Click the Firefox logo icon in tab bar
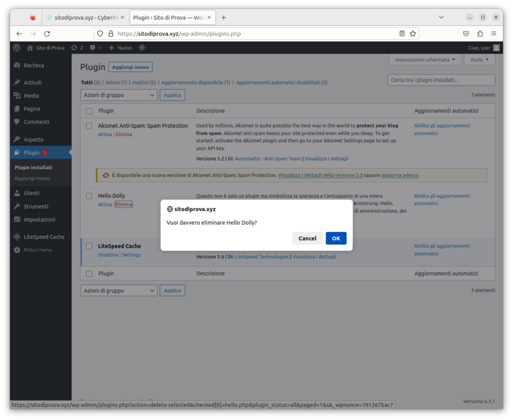 coord(33,18)
